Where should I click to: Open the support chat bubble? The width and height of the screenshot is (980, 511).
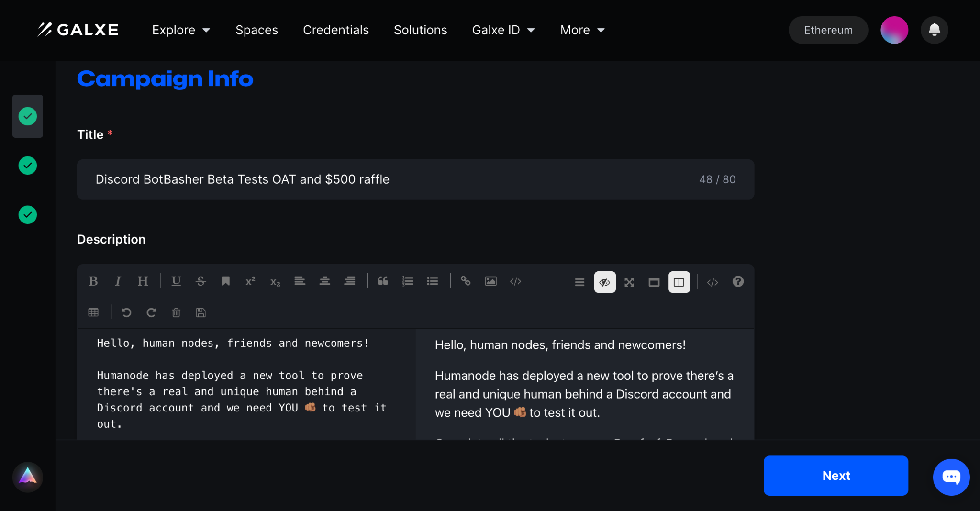951,477
